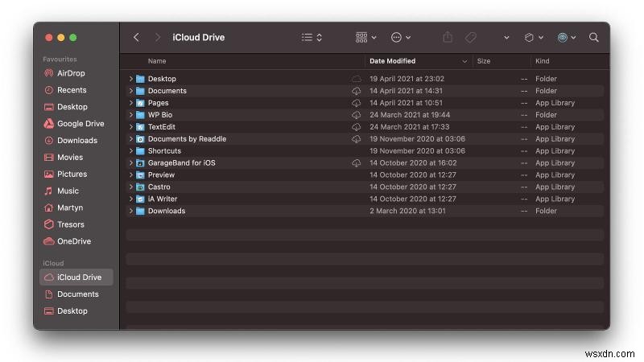The height and width of the screenshot is (362, 644).
Task: Click download cloud icon for Documents row
Action: pyautogui.click(x=356, y=91)
